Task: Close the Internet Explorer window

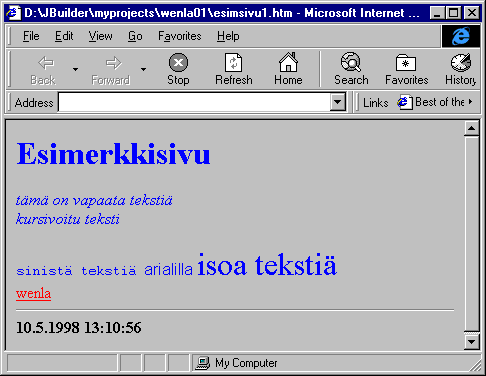Action: [472, 13]
